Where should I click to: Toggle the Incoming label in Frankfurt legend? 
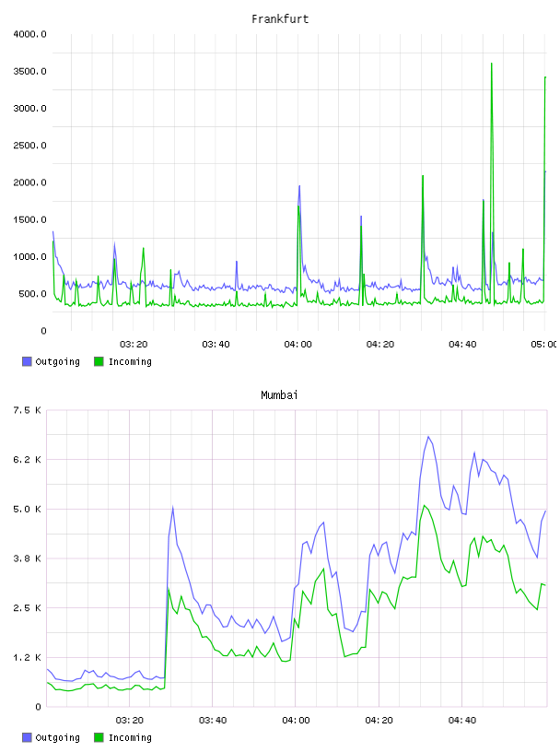[x=130, y=362]
